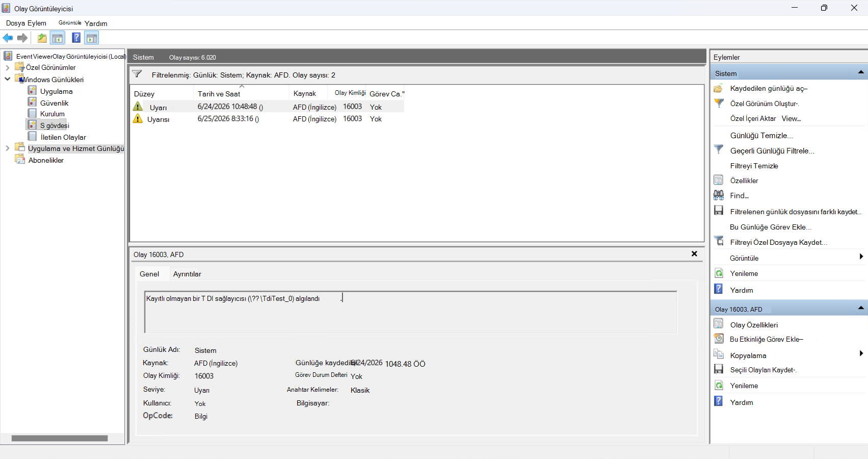This screenshot has height=459, width=868.
Task: Expand Uygulama ve Hizmet Günlüğü node
Action: [7, 148]
